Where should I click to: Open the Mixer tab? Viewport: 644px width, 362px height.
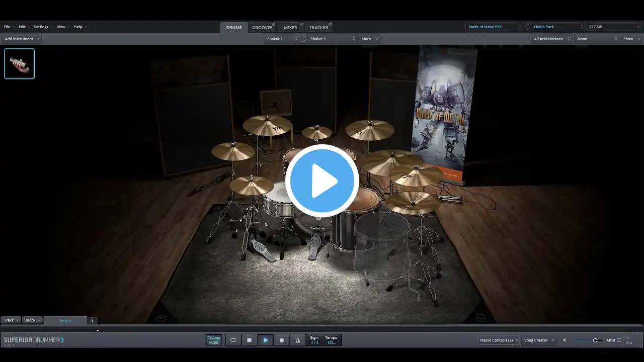291,28
